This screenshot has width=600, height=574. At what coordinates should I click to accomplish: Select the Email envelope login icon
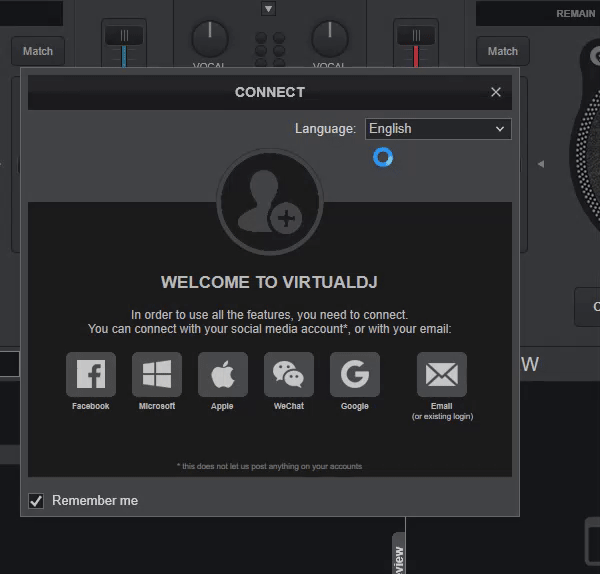(442, 374)
